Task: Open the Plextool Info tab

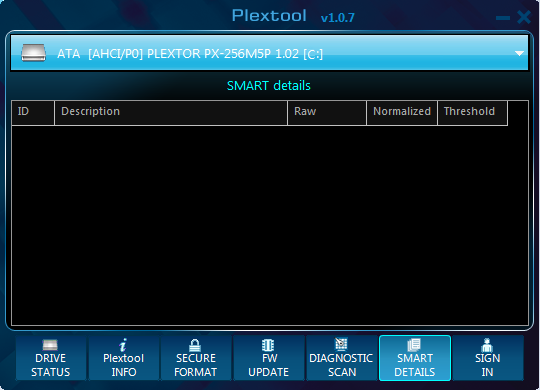Action: click(124, 358)
